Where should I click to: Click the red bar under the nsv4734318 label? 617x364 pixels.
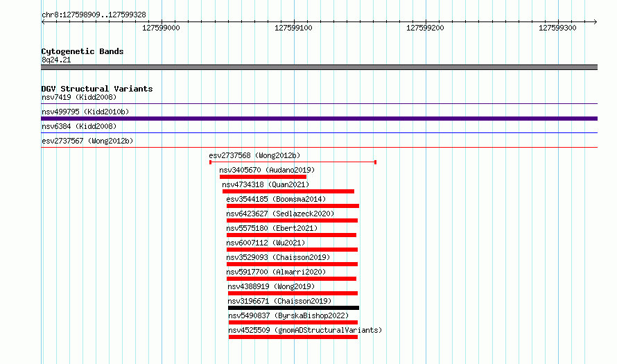click(288, 191)
